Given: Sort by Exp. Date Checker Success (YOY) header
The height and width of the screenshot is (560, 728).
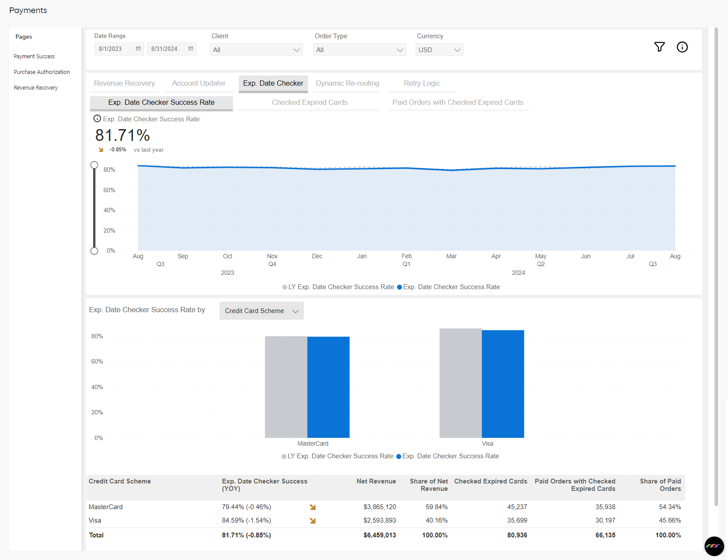Looking at the screenshot, I should click(264, 485).
